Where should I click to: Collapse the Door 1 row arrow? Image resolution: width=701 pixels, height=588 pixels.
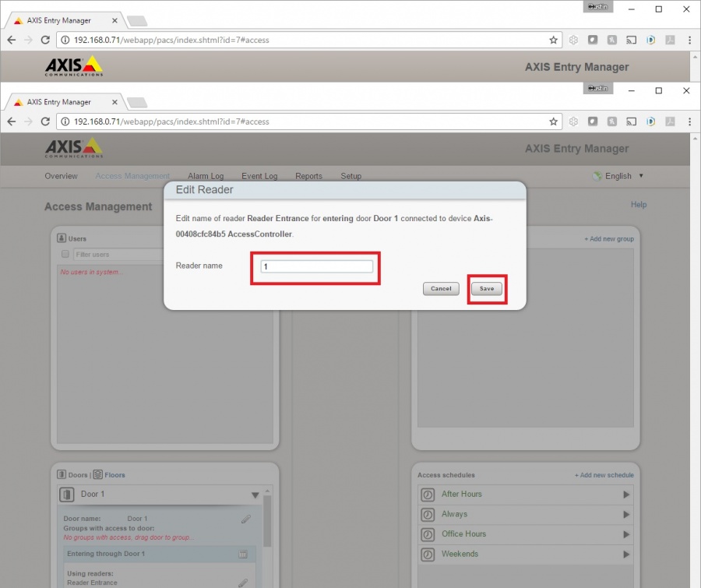255,495
